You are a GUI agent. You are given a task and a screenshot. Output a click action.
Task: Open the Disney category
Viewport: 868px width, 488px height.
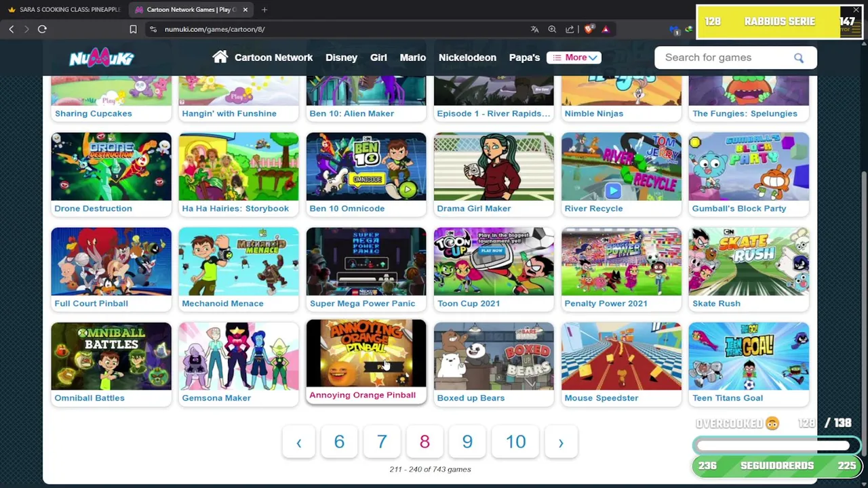pos(341,58)
